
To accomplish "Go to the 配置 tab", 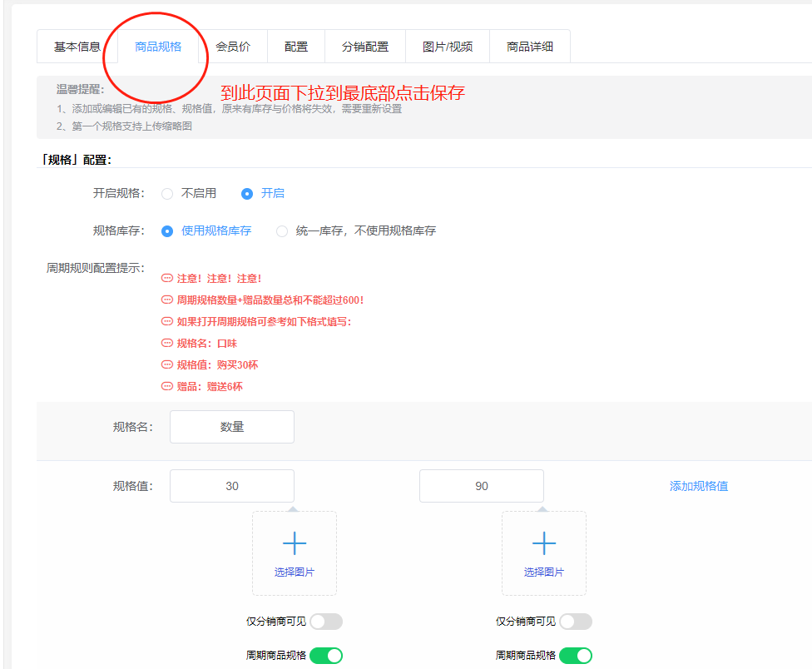I will click(x=296, y=47).
